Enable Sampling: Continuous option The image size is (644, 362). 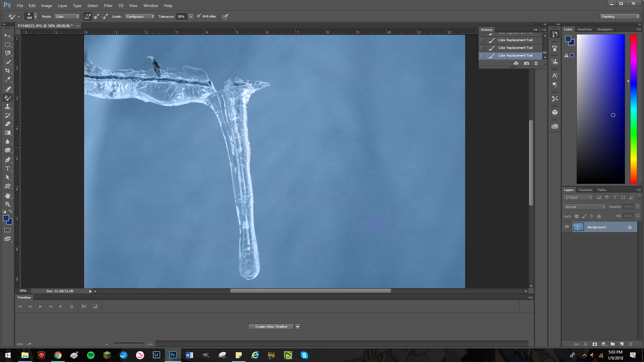pyautogui.click(x=88, y=16)
